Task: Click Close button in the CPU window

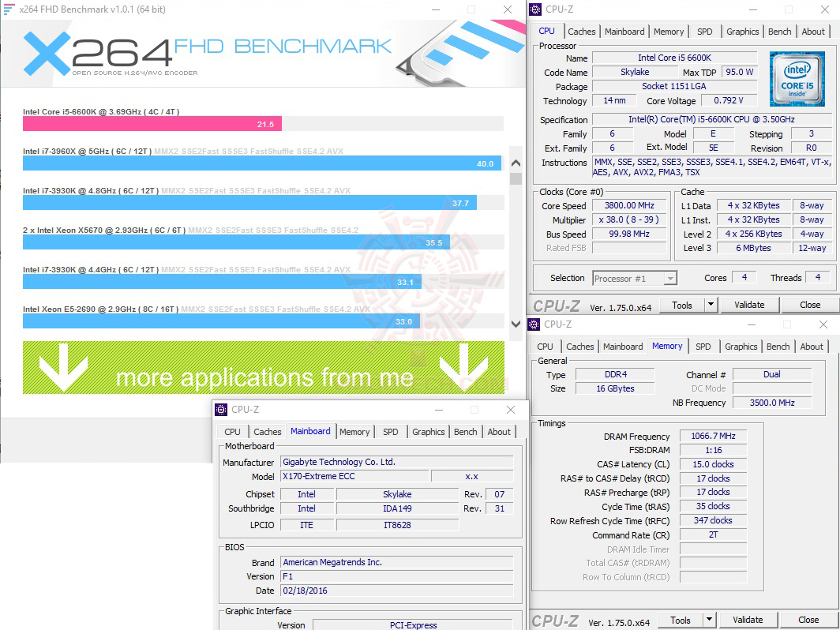Action: [x=810, y=305]
